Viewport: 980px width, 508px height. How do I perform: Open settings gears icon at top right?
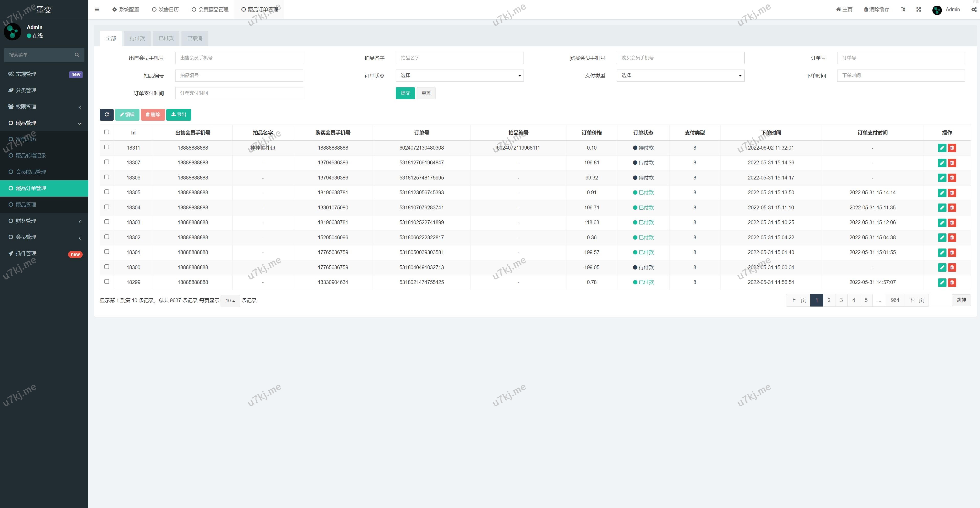point(974,9)
